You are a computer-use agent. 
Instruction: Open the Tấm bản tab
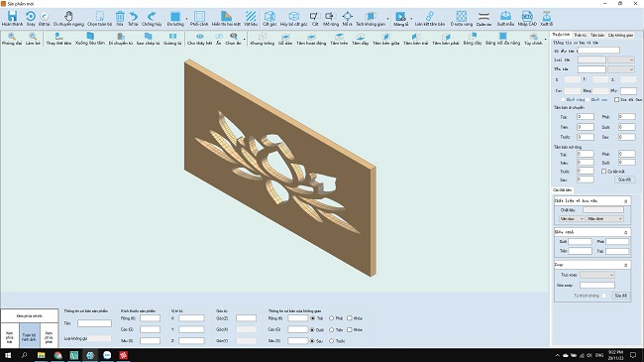597,36
